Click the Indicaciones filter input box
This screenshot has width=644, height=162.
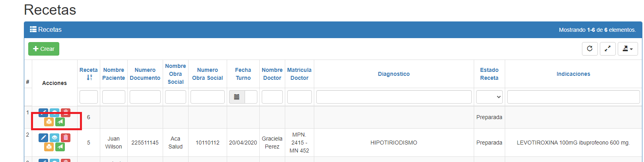coord(573,97)
